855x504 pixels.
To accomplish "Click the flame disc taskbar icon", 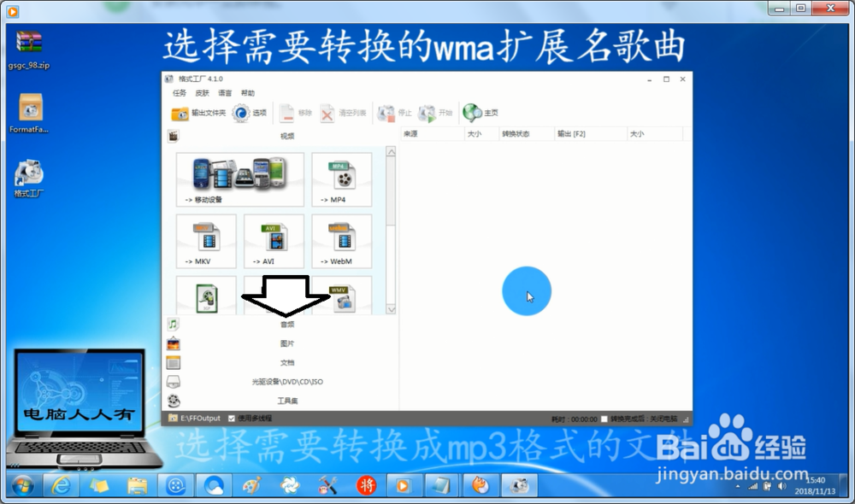I will coord(481,485).
